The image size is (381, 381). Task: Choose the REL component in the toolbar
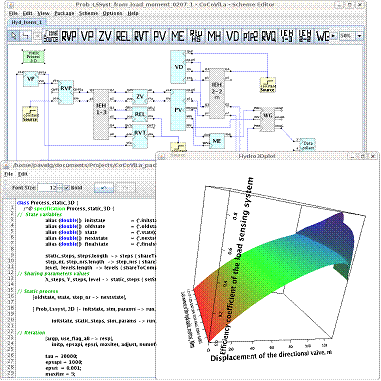click(123, 36)
